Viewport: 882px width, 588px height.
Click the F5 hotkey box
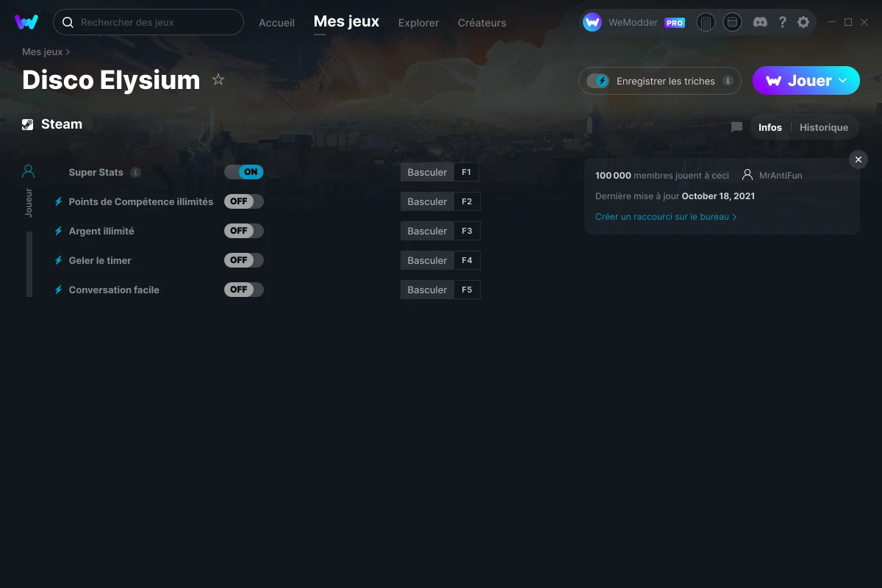click(467, 290)
